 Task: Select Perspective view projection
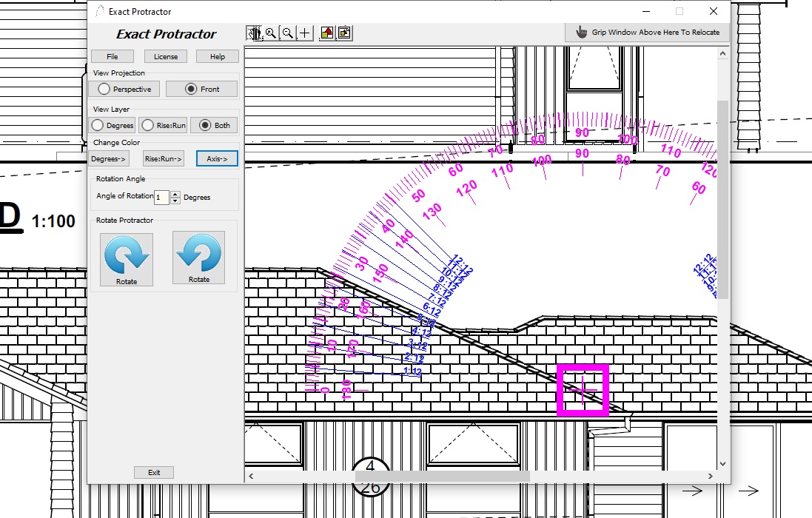[x=124, y=89]
